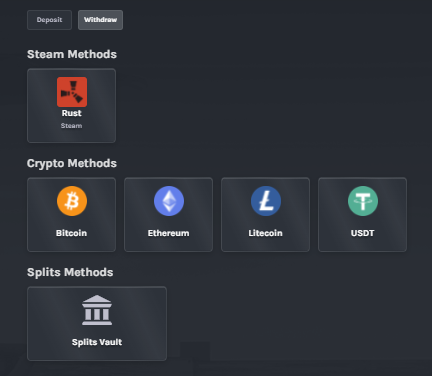Switch to the Deposit tab

[x=49, y=20]
